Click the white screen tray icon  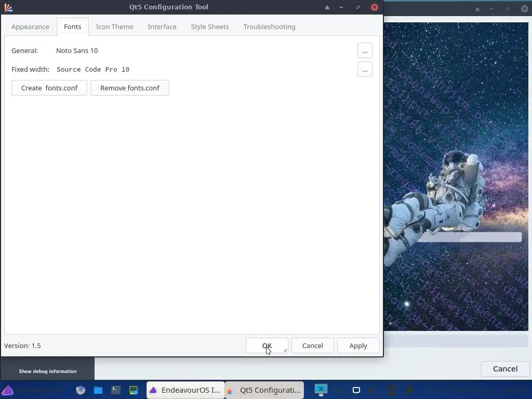(x=356, y=390)
